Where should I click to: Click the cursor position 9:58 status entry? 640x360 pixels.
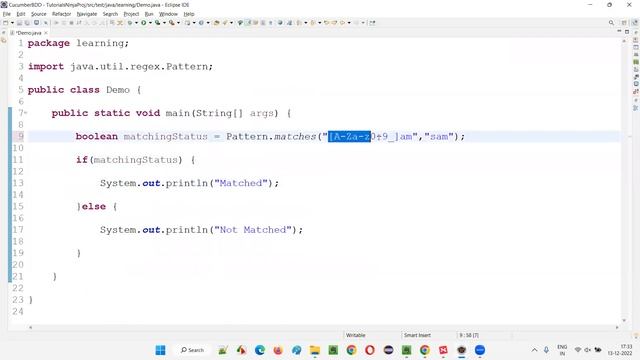click(x=469, y=335)
